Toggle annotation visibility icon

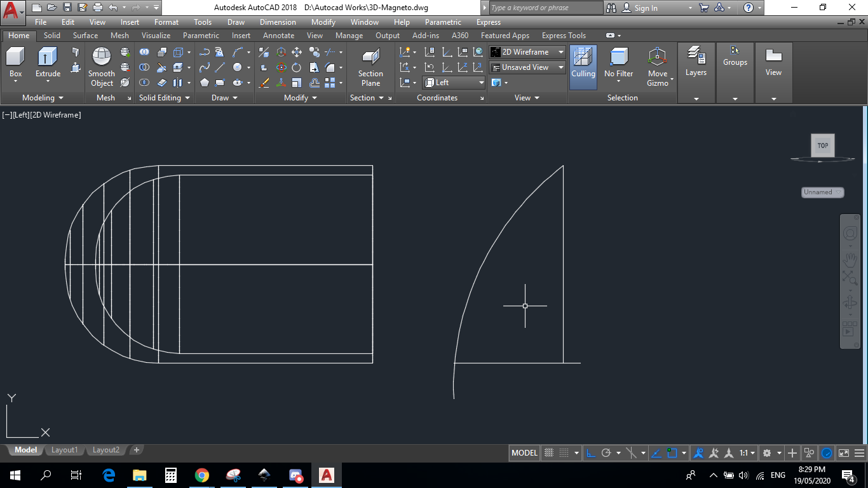point(699,453)
